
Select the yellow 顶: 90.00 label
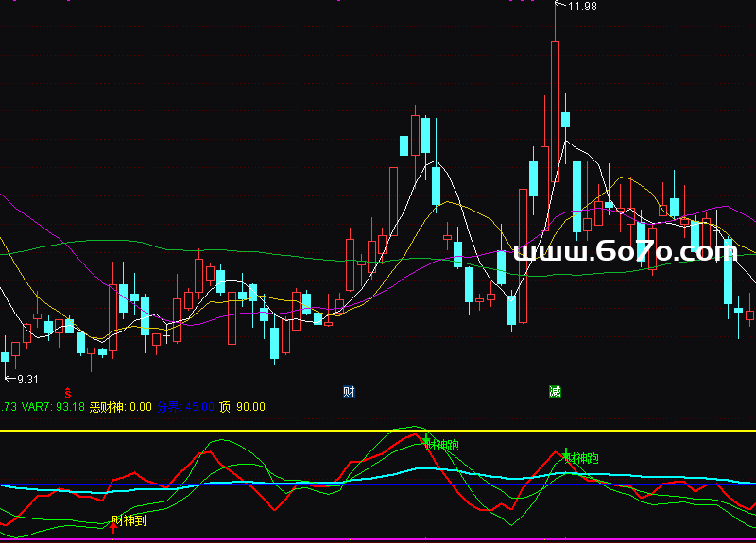pos(242,407)
